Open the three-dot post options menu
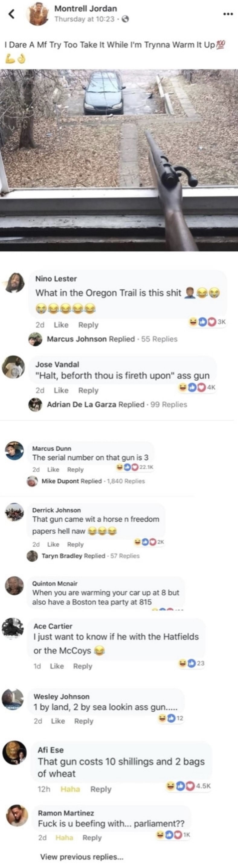The width and height of the screenshot is (238, 868). (x=228, y=14)
